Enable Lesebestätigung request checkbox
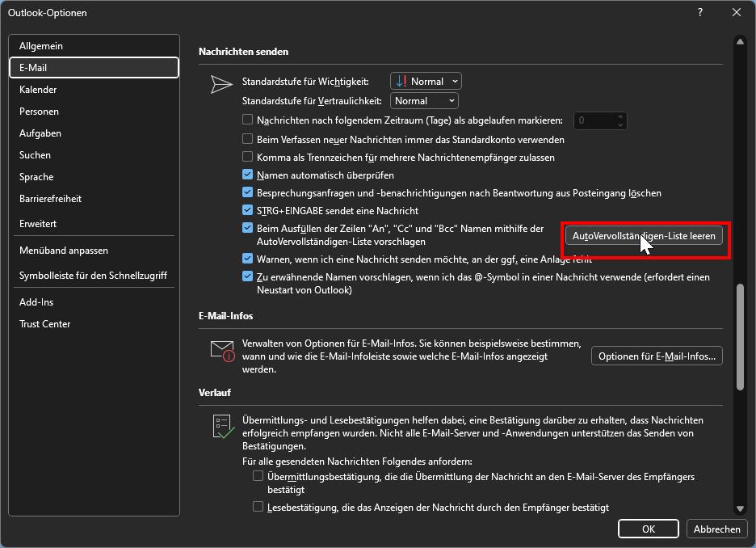Viewport: 756px width, 548px height. (x=258, y=507)
